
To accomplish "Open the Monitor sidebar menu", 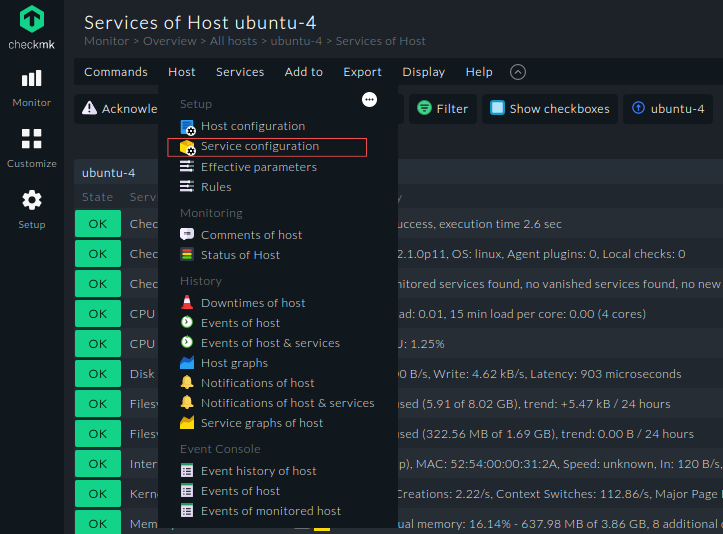I will (x=32, y=89).
